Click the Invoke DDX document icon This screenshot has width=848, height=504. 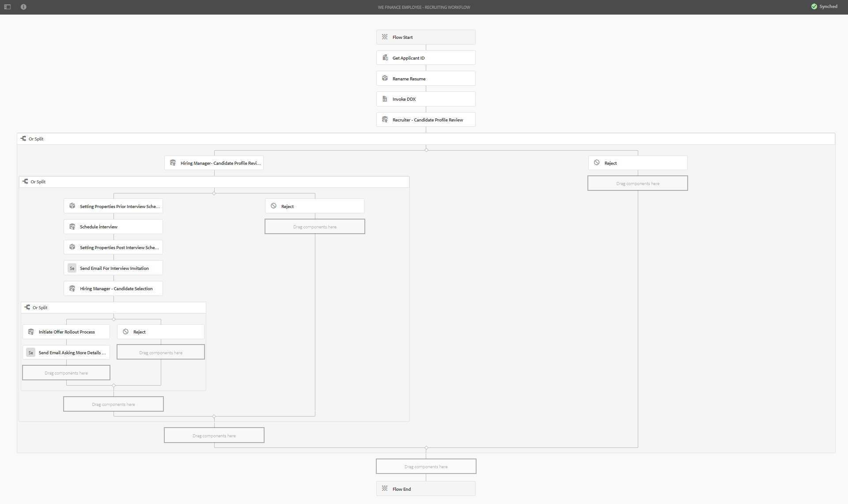pos(385,99)
